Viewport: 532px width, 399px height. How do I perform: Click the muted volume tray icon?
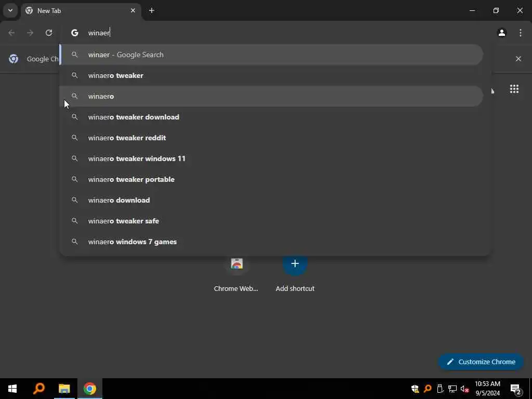(465, 389)
